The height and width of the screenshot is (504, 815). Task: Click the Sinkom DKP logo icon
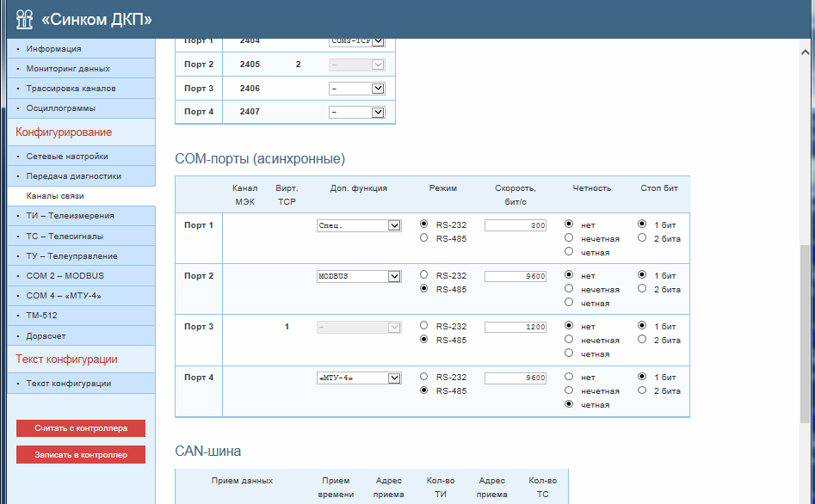pos(24,19)
